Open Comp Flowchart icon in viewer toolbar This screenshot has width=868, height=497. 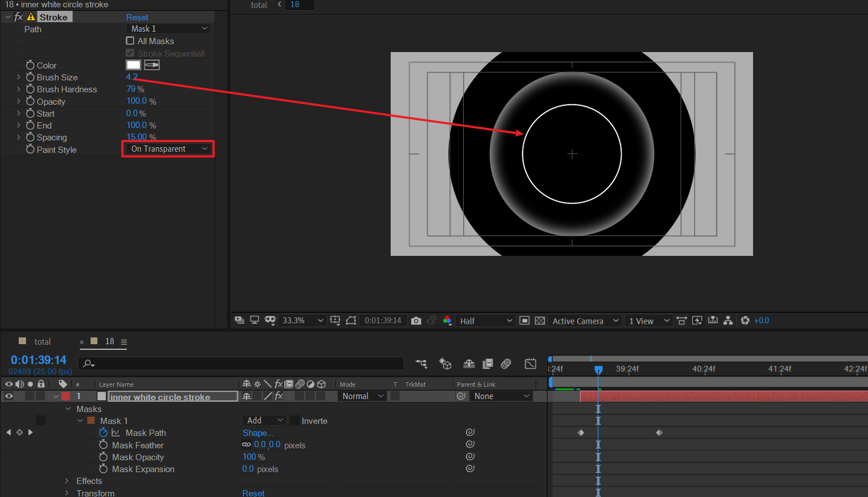[x=728, y=320]
